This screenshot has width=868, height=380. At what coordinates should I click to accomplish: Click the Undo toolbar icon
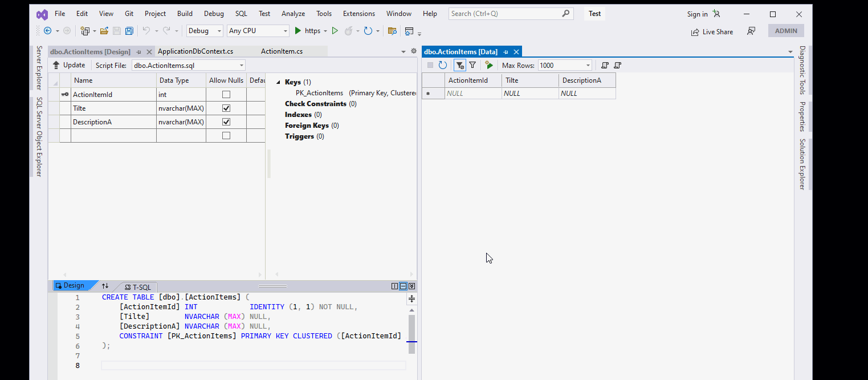146,31
